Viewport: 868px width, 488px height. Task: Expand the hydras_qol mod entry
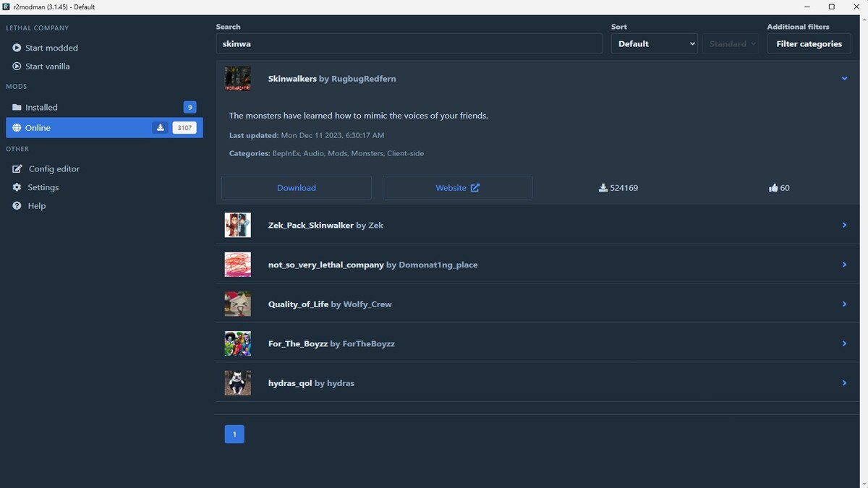[x=844, y=383]
